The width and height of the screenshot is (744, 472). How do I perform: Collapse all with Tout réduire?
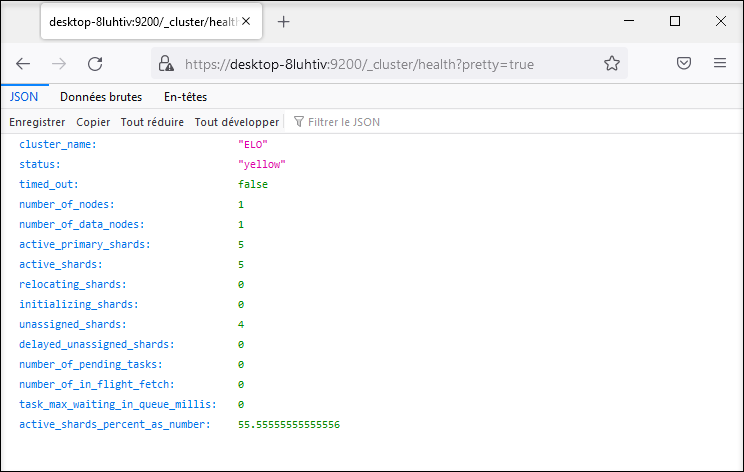152,122
